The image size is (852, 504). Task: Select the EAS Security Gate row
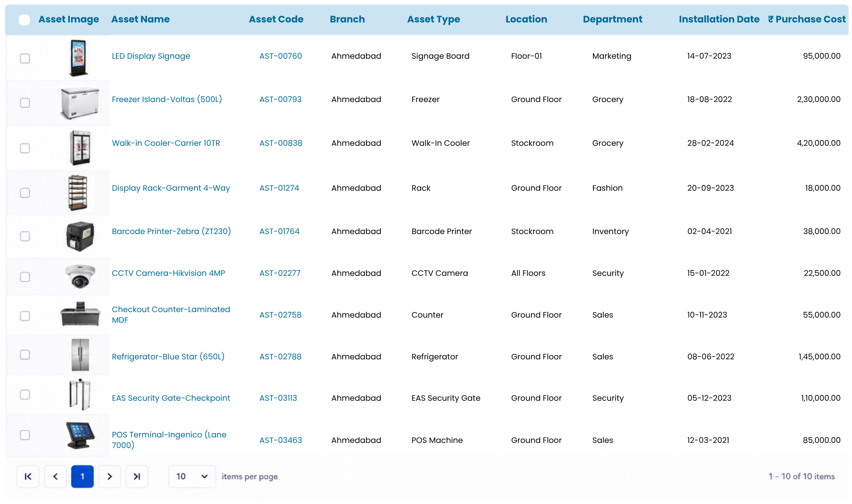25,394
